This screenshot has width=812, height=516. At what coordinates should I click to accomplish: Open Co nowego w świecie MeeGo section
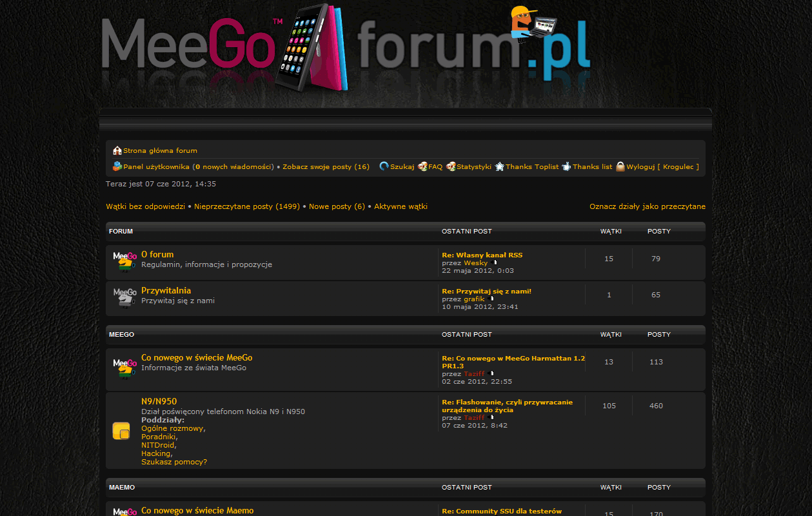click(x=197, y=357)
